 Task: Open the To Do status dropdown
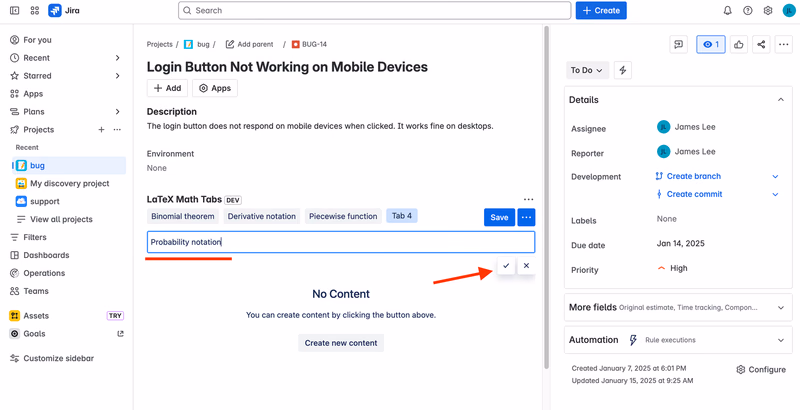587,70
